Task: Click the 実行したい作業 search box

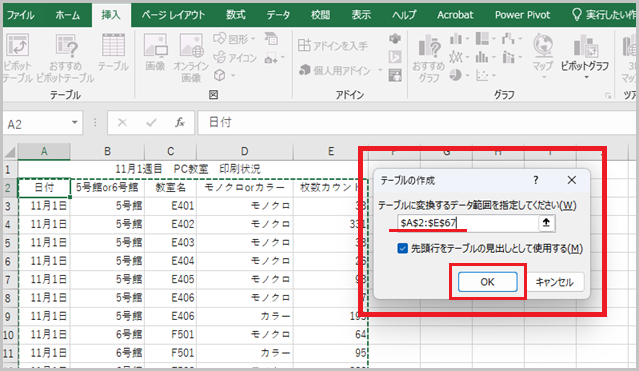Action: click(x=603, y=15)
